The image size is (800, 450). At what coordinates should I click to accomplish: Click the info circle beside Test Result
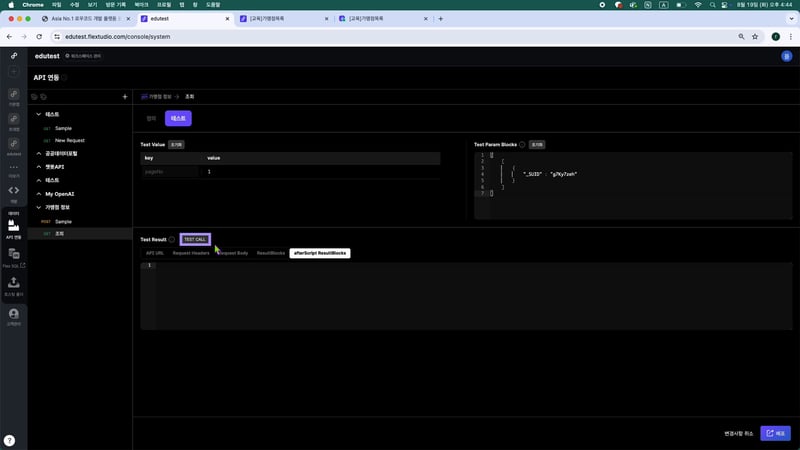[x=172, y=240]
